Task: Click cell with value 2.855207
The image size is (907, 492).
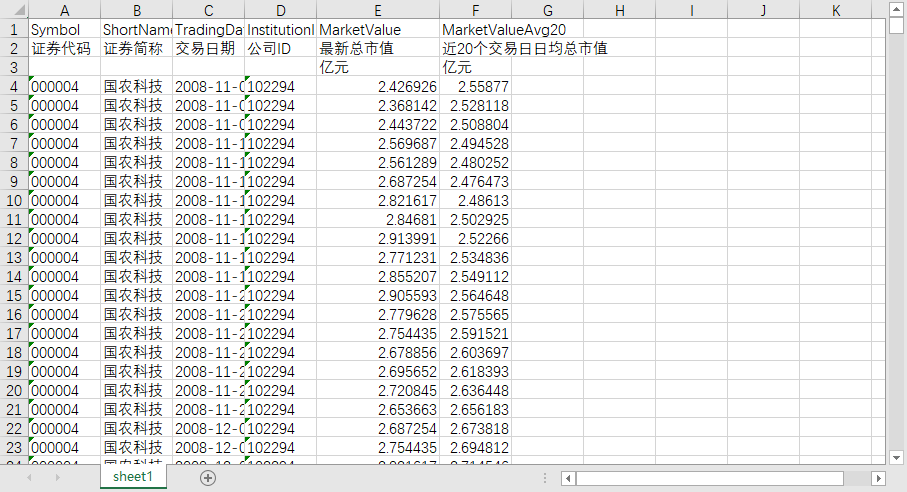Action: tap(378, 277)
